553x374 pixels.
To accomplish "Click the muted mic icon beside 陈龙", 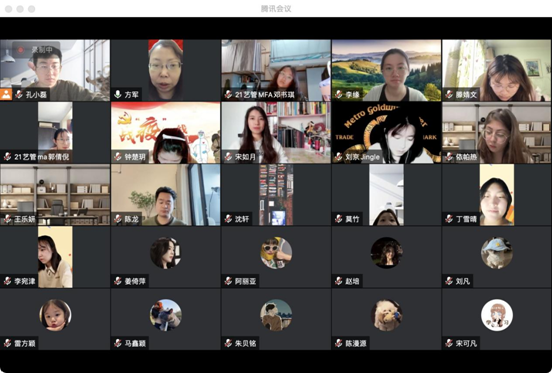I will [118, 219].
